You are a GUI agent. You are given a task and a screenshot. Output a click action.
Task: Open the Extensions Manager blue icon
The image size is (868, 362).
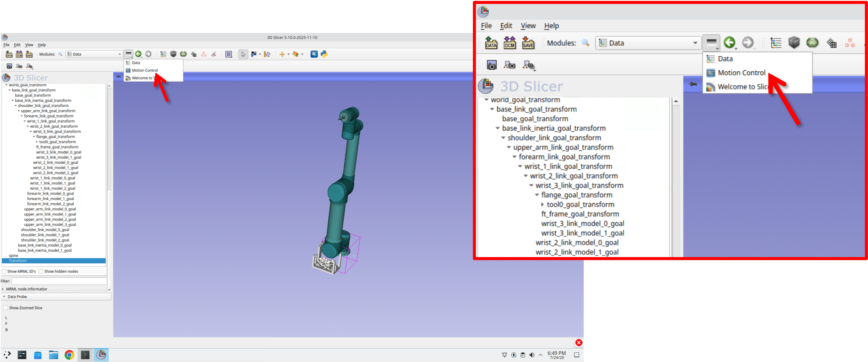click(314, 54)
